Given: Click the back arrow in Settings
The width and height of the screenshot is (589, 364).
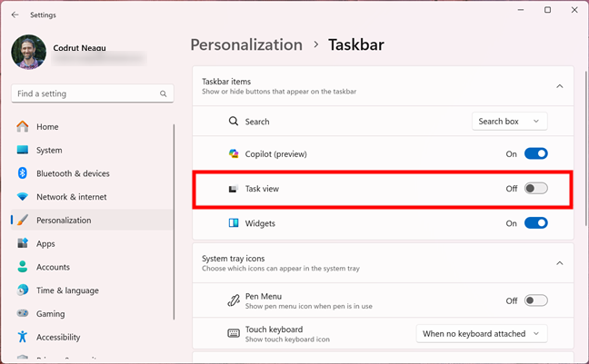Looking at the screenshot, I should 15,15.
